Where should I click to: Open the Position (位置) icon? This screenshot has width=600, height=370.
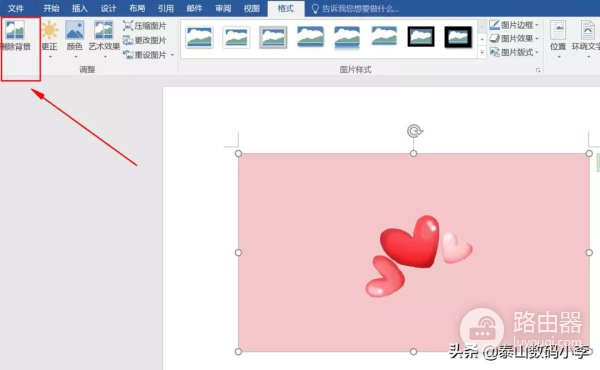click(x=558, y=30)
